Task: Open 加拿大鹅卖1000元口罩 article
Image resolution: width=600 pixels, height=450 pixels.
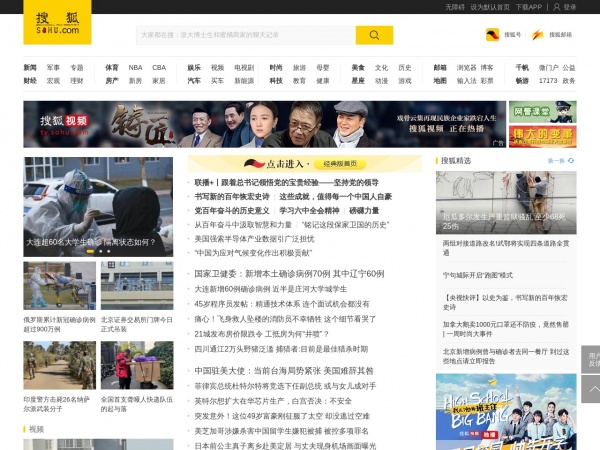Action: [506, 329]
